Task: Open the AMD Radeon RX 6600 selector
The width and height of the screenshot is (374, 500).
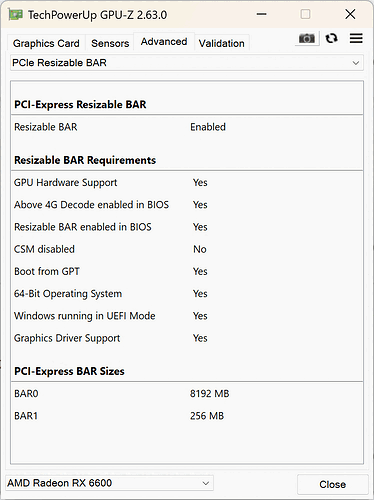Action: 109,483
